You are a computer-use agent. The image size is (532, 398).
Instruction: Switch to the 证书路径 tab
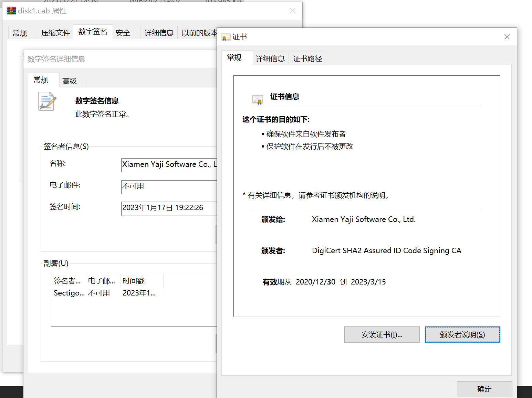307,59
